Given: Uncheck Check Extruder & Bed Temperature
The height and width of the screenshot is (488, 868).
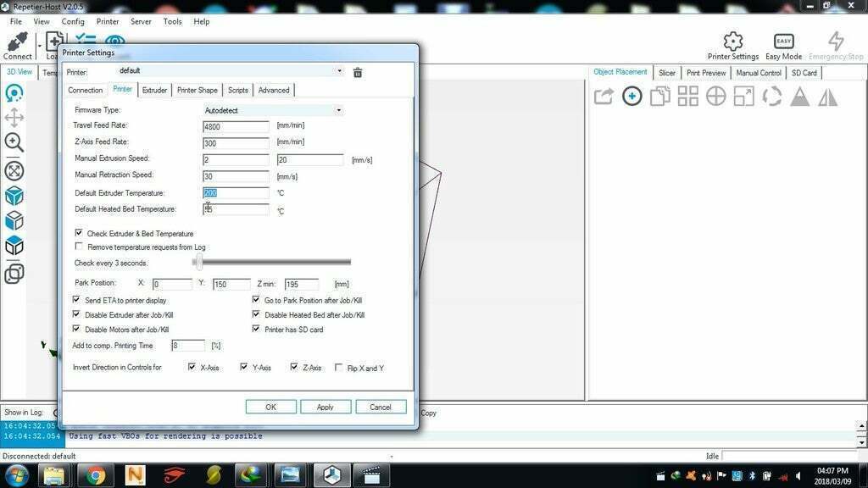Looking at the screenshot, I should 79,233.
